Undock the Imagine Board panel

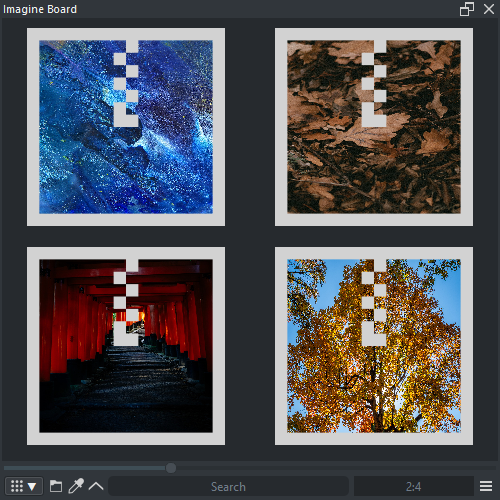coord(467,9)
